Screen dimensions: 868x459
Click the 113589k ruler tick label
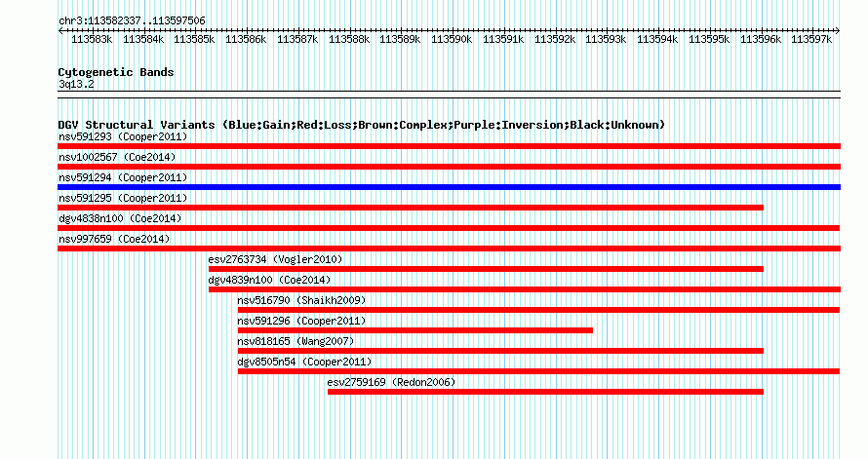click(400, 39)
